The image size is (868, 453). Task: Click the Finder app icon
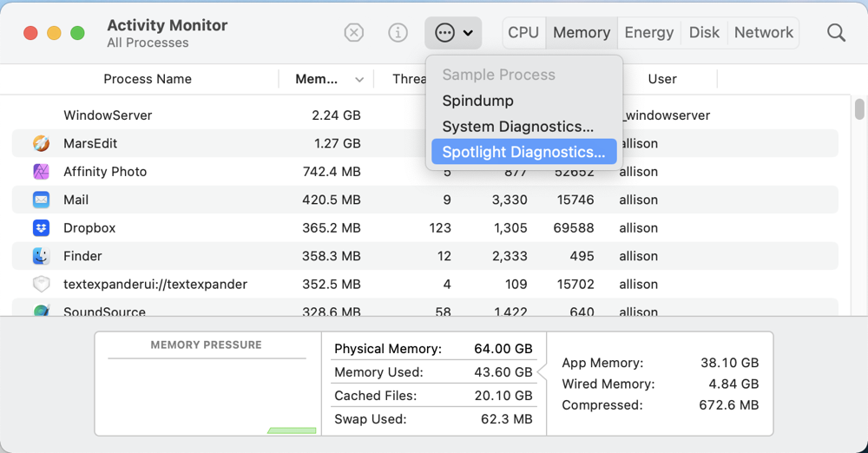41,256
